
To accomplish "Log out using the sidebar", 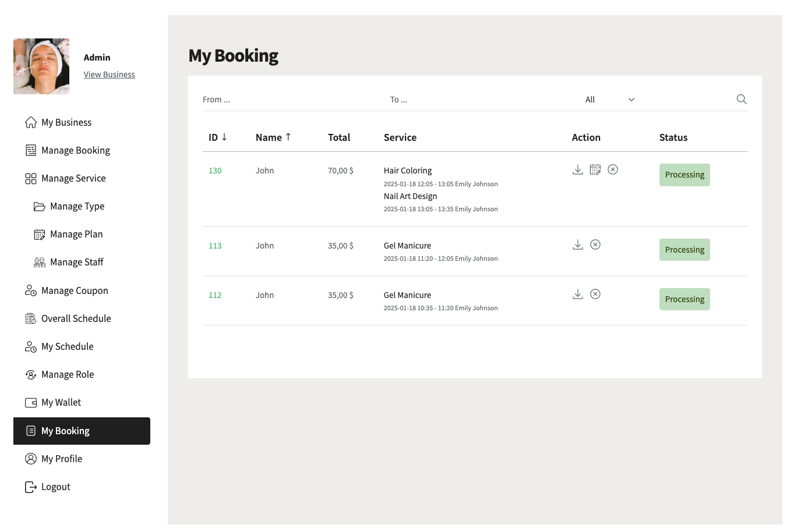I will click(x=55, y=487).
